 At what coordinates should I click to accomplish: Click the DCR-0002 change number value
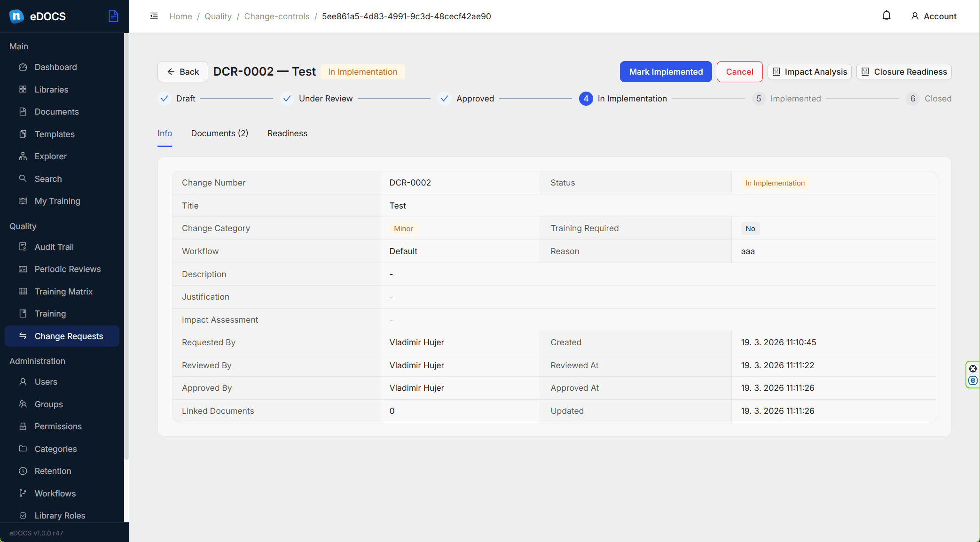click(410, 183)
